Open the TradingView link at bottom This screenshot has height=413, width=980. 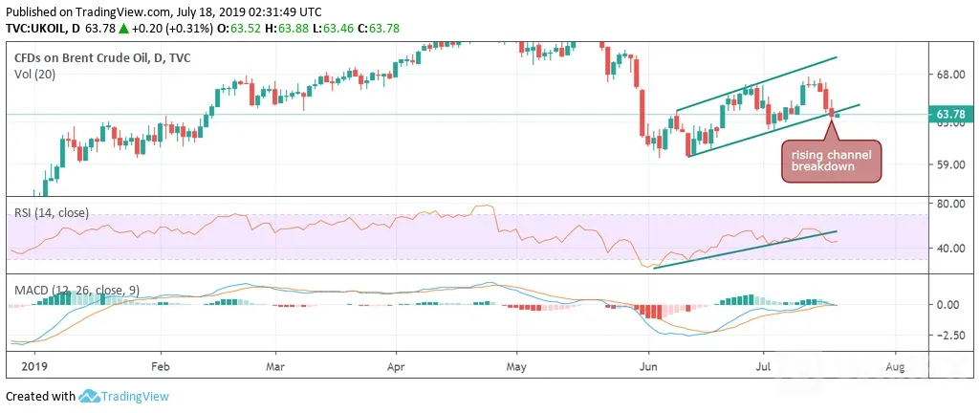[x=135, y=396]
